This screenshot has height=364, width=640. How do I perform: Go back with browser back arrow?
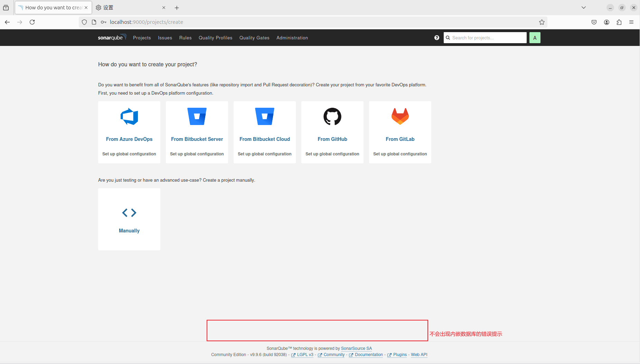coord(7,22)
